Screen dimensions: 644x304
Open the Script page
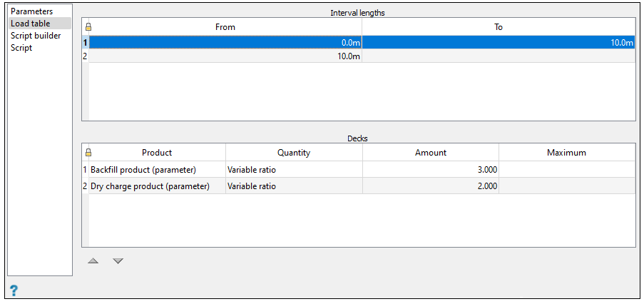pos(21,48)
